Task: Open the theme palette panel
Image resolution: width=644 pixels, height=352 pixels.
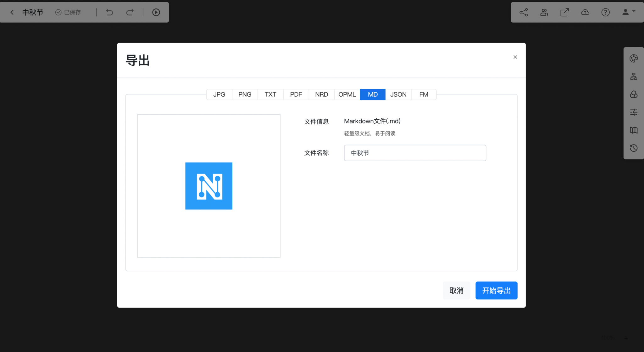Action: (634, 58)
